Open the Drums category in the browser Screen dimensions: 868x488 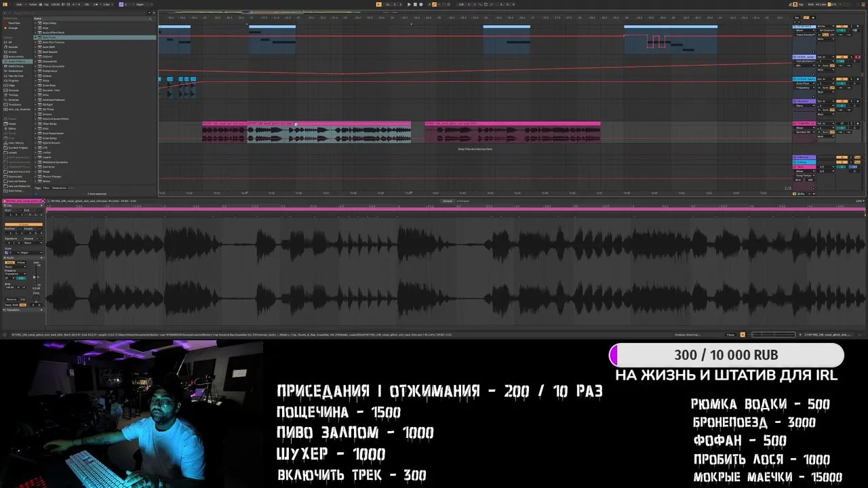point(13,52)
